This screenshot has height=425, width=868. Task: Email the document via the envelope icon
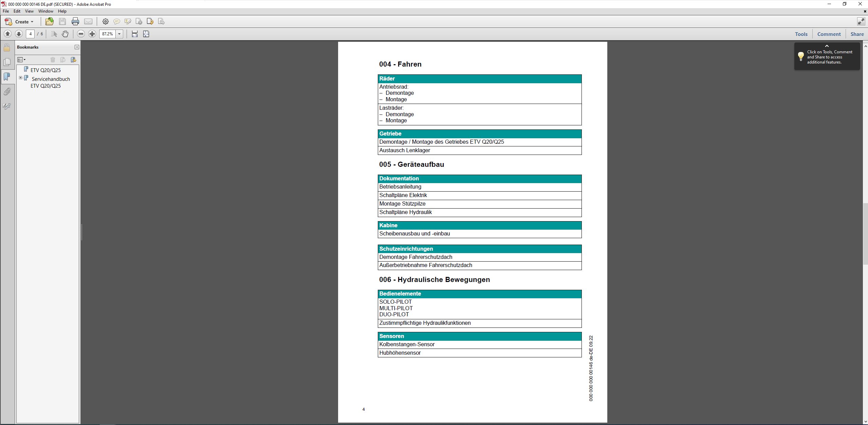88,21
